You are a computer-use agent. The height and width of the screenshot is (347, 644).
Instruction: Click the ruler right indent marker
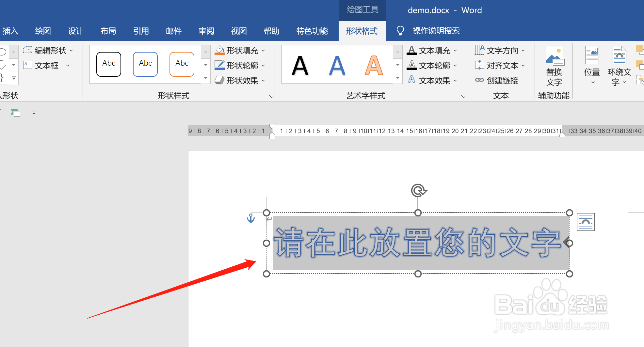pos(562,134)
